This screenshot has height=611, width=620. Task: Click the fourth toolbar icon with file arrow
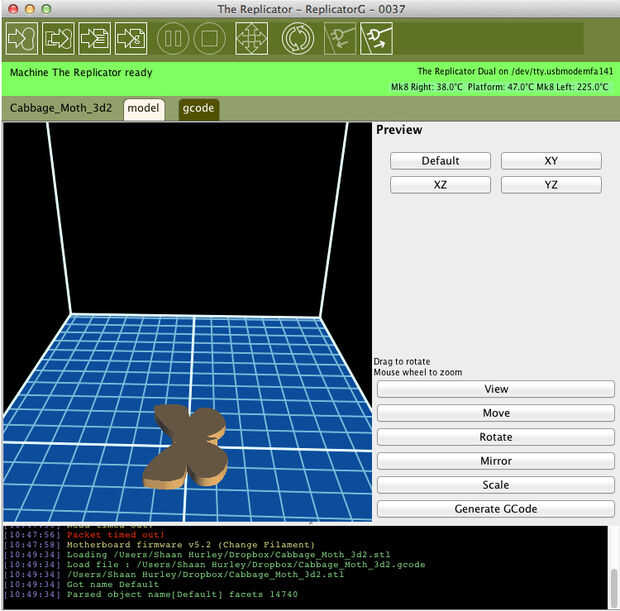coord(131,39)
